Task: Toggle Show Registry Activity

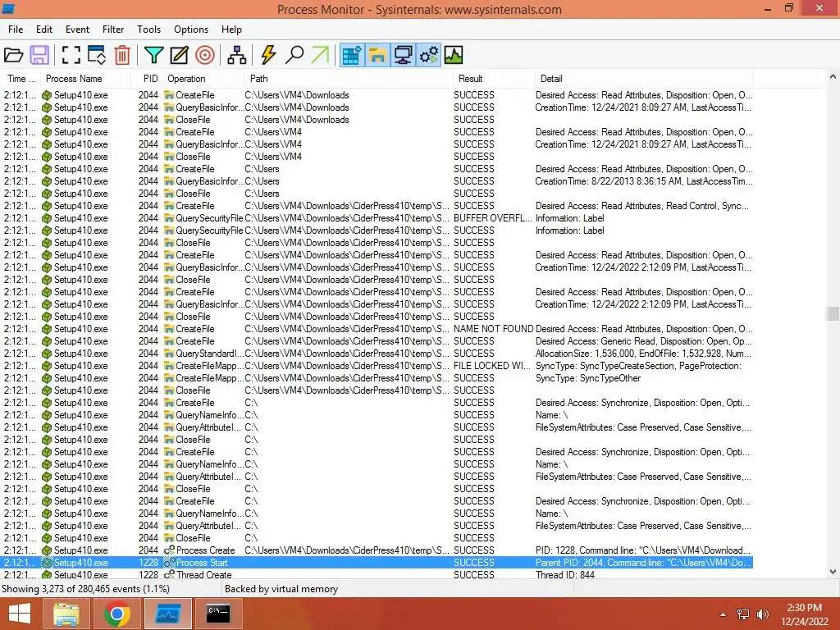Action: point(352,55)
